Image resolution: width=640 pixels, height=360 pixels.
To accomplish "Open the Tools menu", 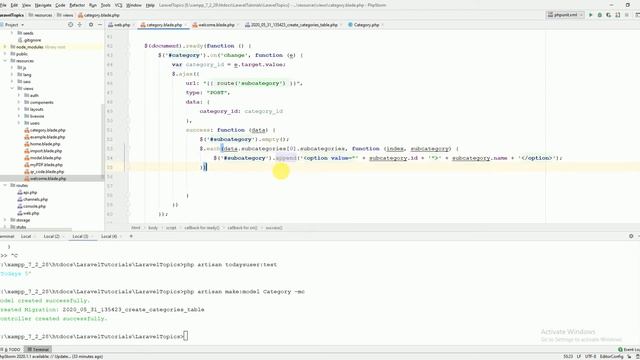I will tap(105, 5).
